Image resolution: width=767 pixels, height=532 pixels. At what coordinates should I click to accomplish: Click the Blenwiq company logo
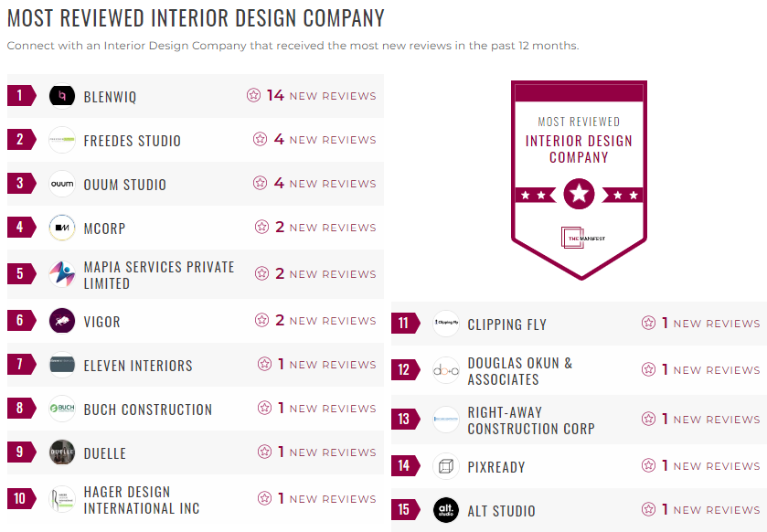62,95
